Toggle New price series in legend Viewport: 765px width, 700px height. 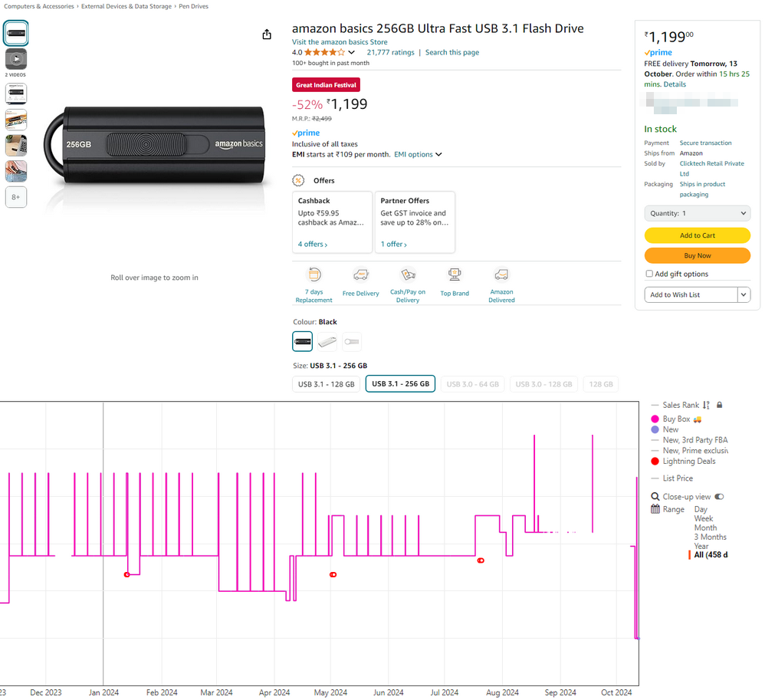tap(665, 429)
